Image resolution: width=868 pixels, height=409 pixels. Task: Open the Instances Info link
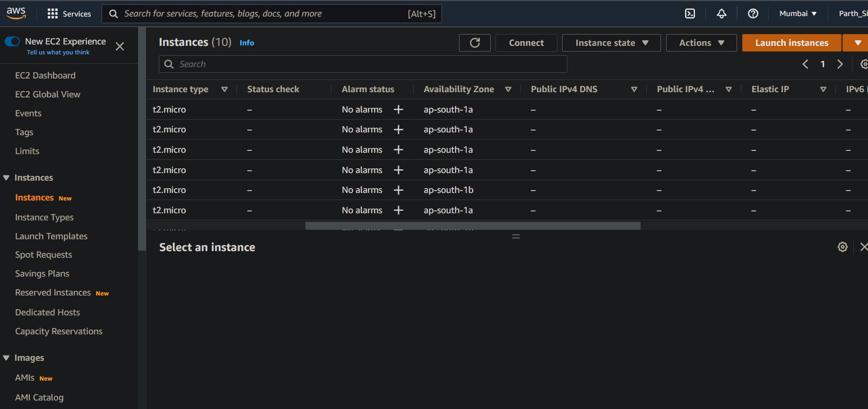[x=247, y=43]
